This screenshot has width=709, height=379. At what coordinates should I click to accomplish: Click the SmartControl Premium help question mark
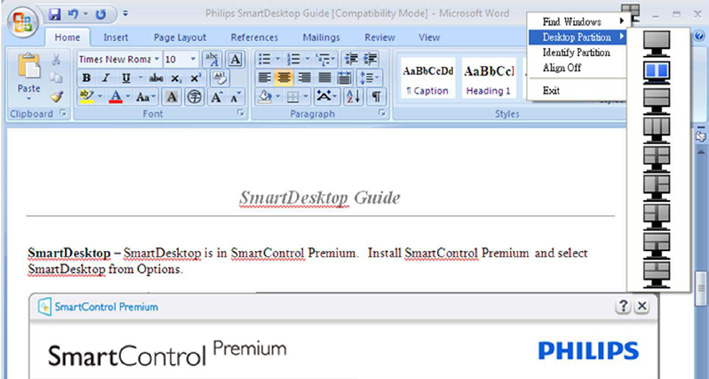pos(623,306)
